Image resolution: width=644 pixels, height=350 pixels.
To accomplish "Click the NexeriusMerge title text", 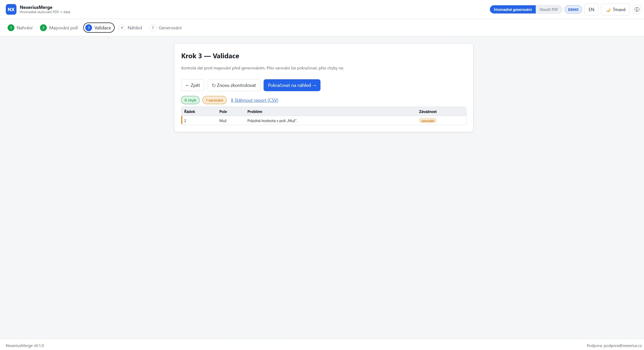I will pos(36,7).
